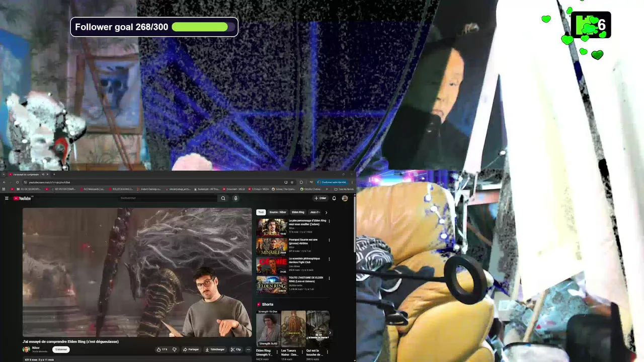Image resolution: width=644 pixels, height=362 pixels.
Task: Click the S'abonner subscribe button
Action: point(61,349)
